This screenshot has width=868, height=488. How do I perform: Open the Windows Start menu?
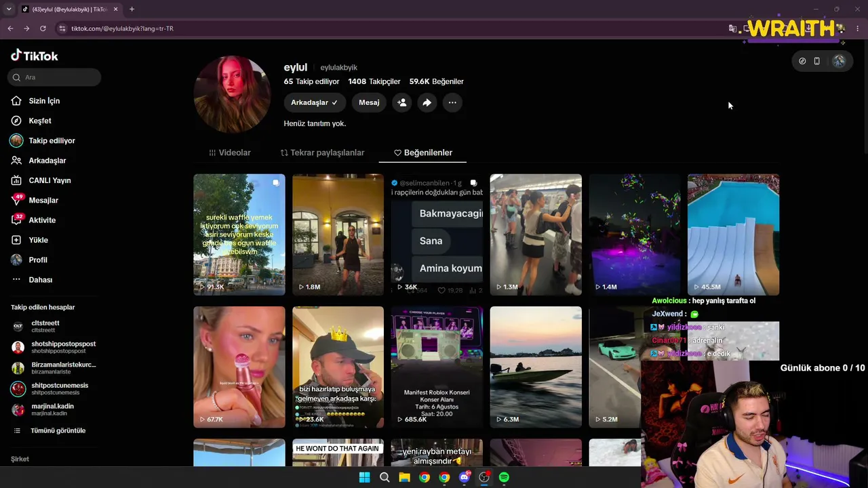[364, 477]
